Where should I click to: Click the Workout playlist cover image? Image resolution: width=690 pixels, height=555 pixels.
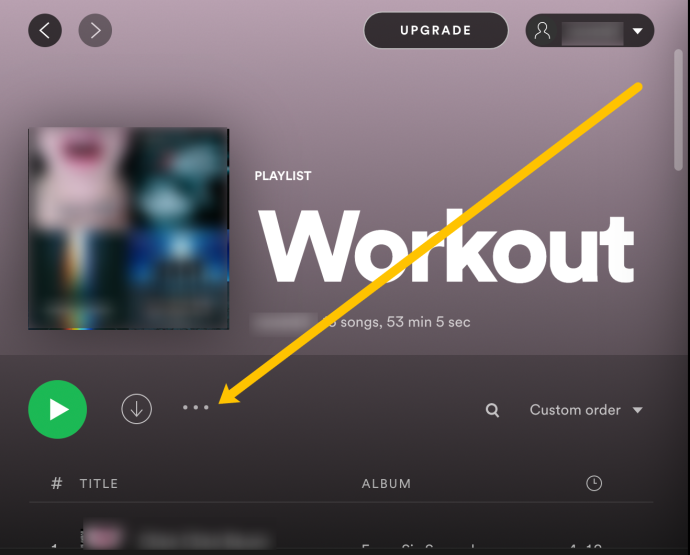[128, 228]
